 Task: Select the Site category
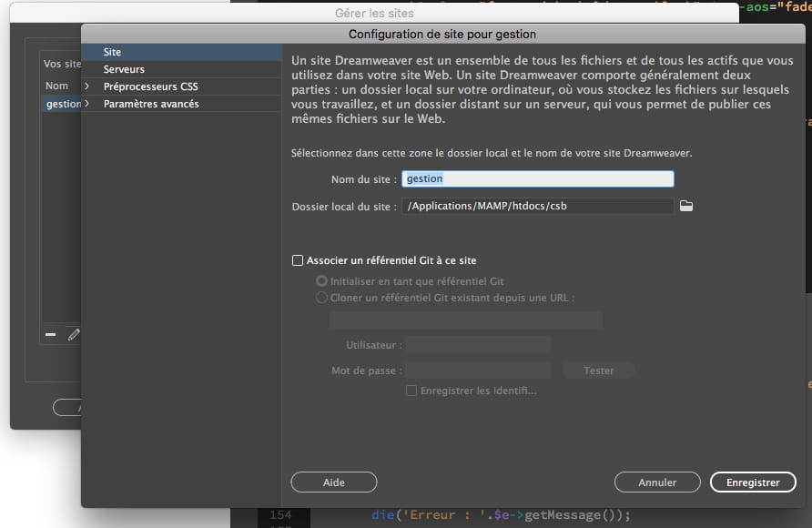(181, 52)
